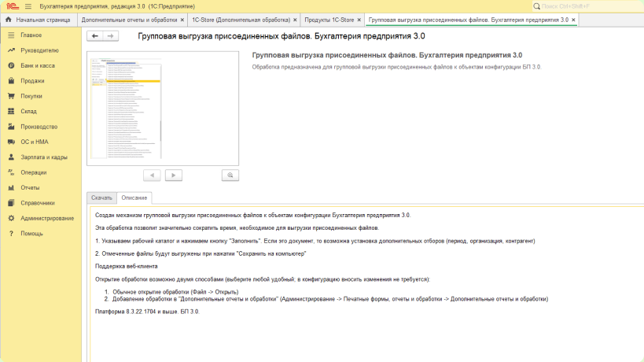
Task: Open the Помощь section
Action: point(31,234)
